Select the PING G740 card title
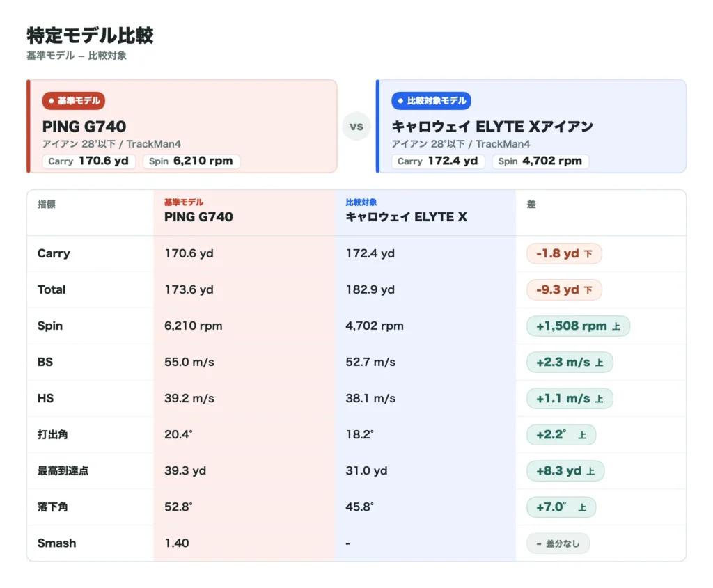Image resolution: width=713 pixels, height=588 pixels. (x=84, y=127)
